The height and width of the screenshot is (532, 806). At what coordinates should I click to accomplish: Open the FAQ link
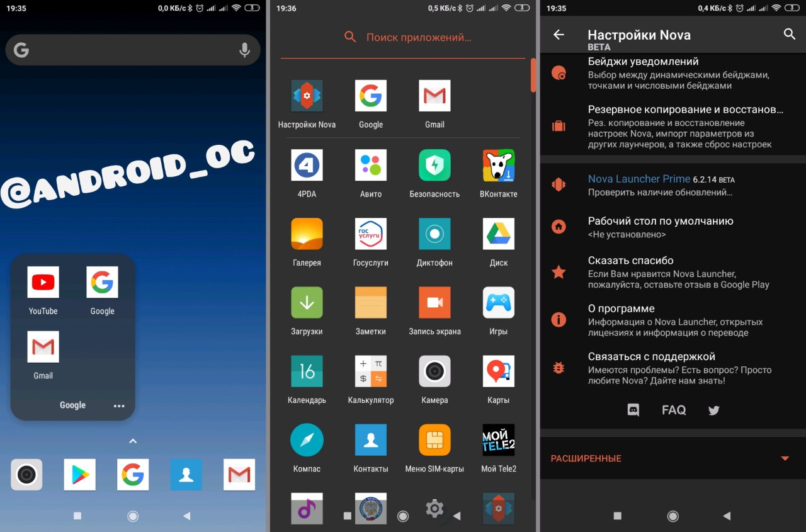[x=674, y=410]
